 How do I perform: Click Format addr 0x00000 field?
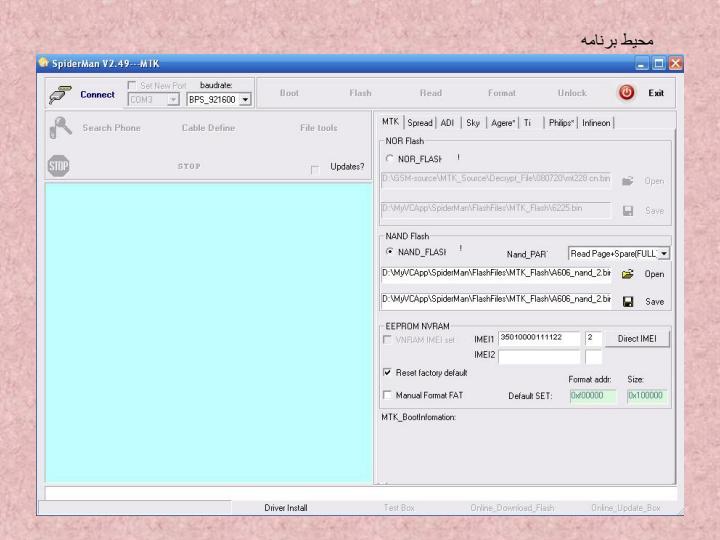click(593, 396)
